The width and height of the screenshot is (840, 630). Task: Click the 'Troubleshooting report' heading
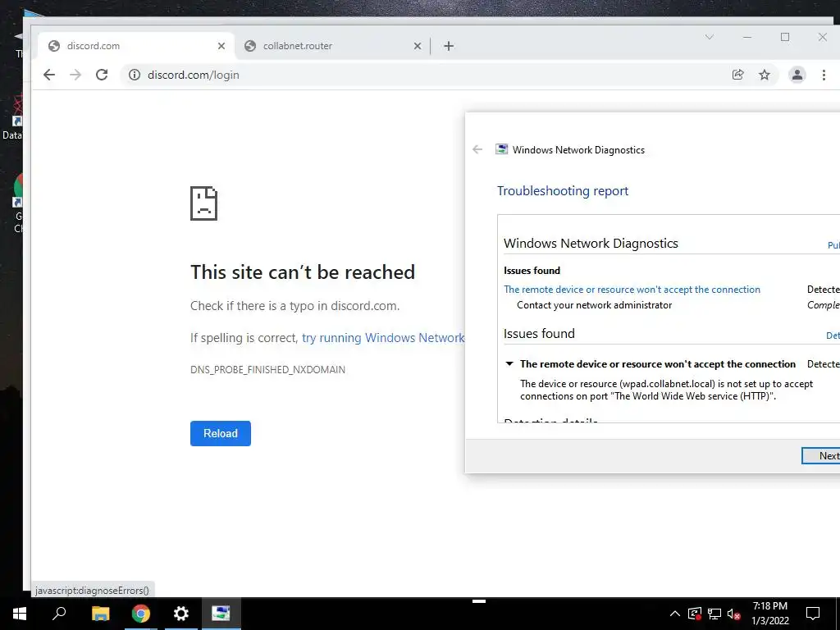(x=563, y=190)
